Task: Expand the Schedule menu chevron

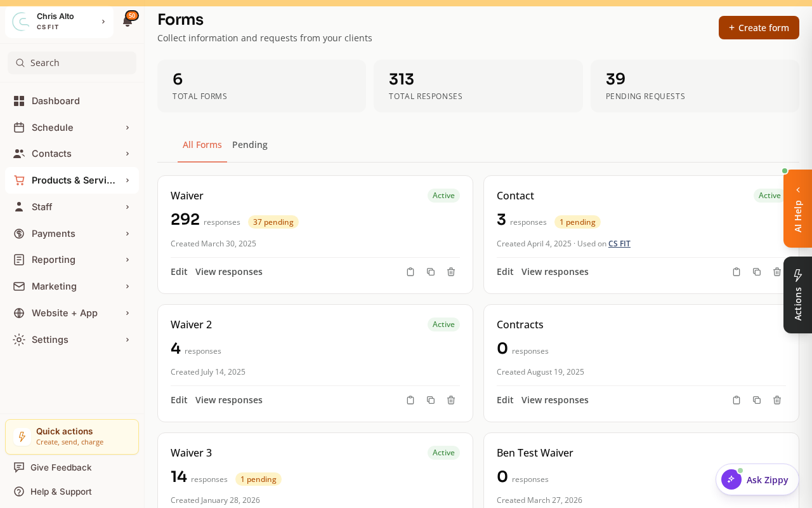Action: coord(128,128)
